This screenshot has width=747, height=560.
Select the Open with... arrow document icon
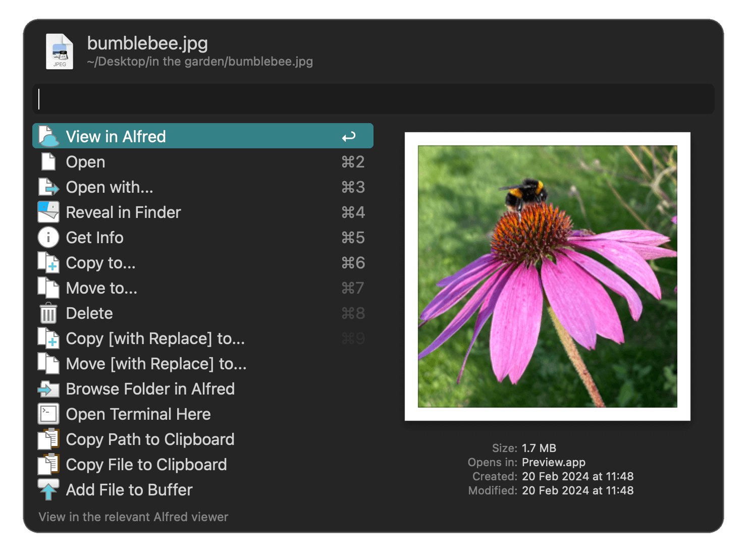[x=48, y=187]
